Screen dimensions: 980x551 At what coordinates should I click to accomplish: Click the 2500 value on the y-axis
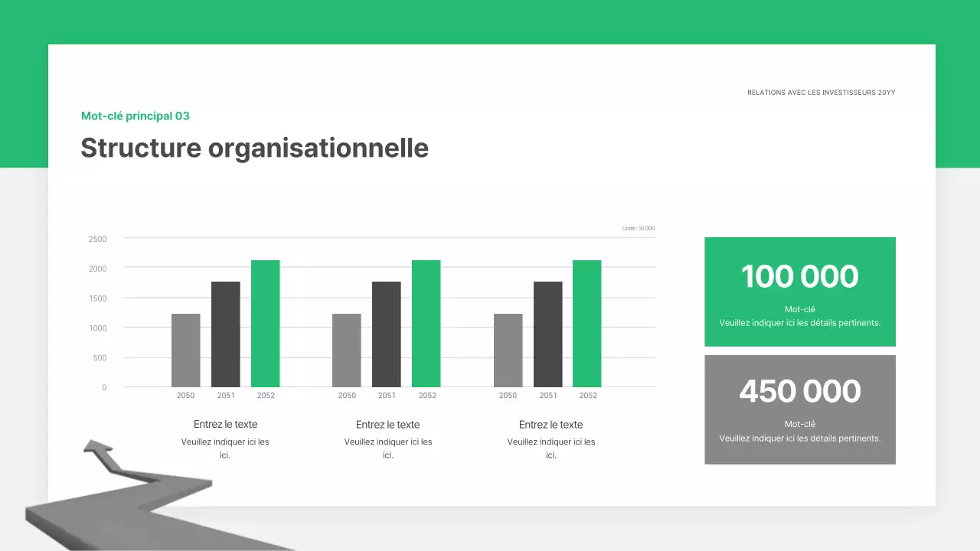click(98, 240)
